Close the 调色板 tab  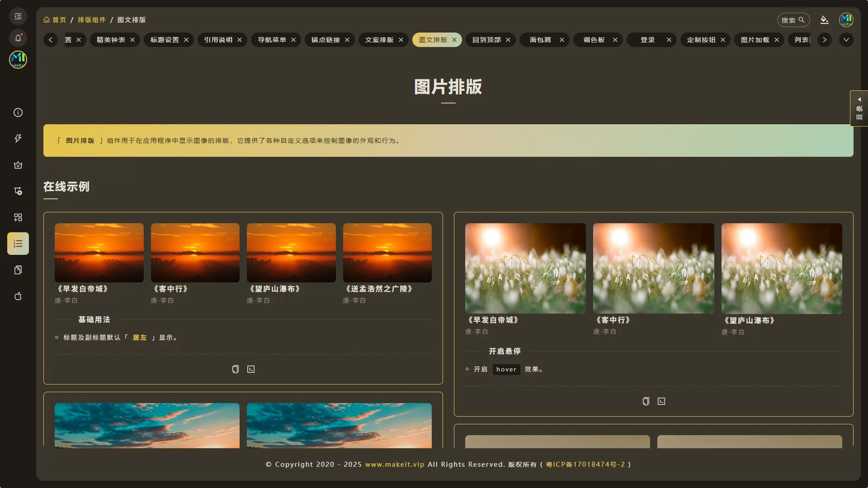pyautogui.click(x=615, y=40)
